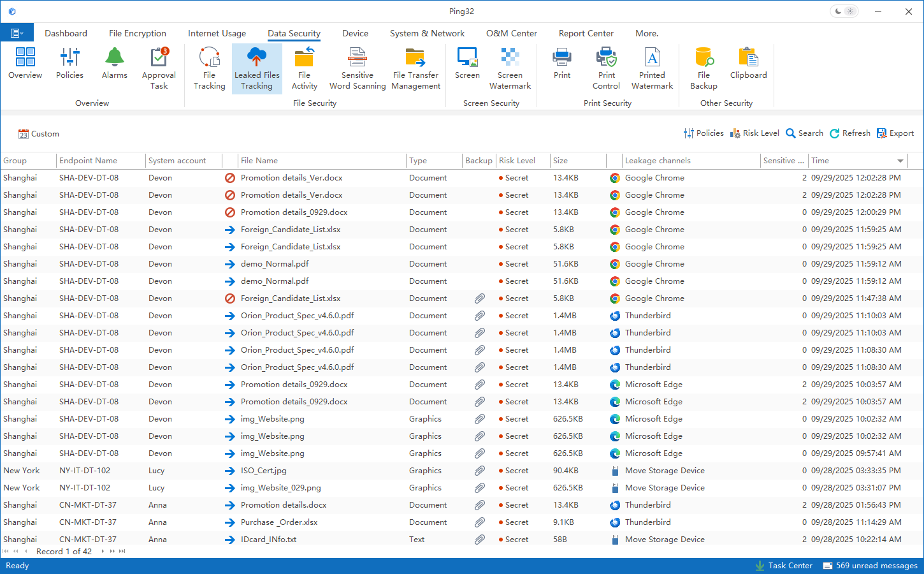Open Print Control settings
The height and width of the screenshot is (574, 924).
point(606,68)
